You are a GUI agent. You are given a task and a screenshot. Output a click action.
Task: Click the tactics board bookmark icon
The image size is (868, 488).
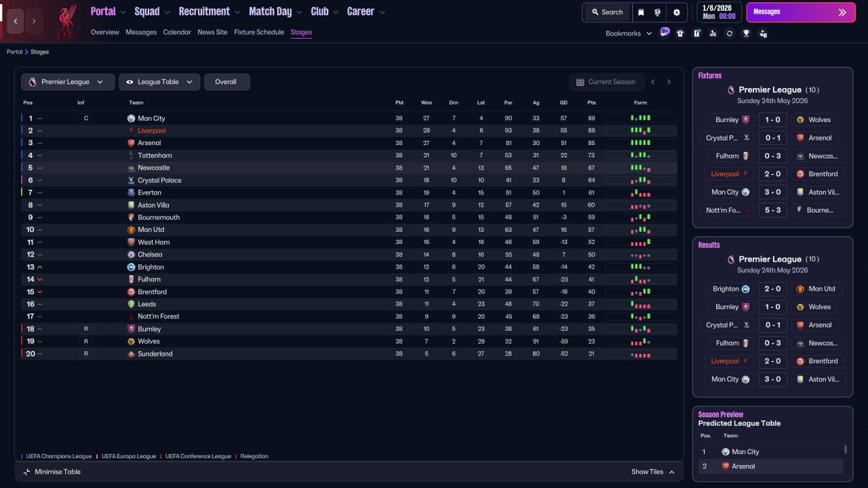[x=696, y=33]
